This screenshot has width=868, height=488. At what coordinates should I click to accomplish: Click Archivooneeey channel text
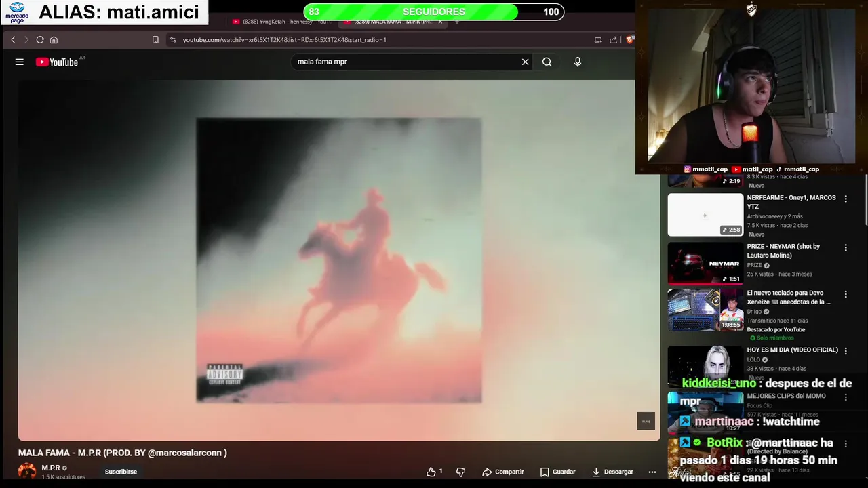click(x=774, y=216)
